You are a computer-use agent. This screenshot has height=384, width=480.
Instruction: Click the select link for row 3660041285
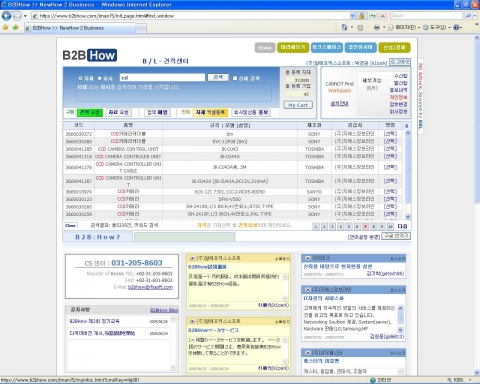[390, 149]
